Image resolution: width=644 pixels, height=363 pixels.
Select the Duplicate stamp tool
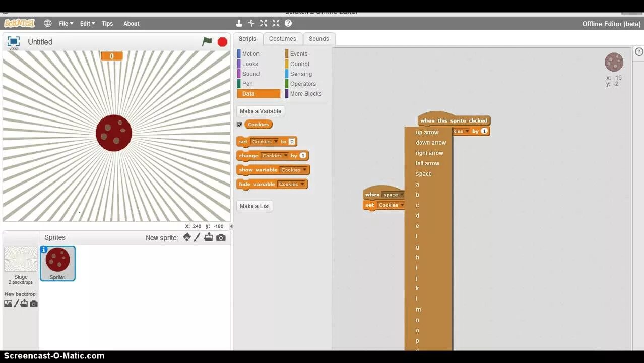239,23
